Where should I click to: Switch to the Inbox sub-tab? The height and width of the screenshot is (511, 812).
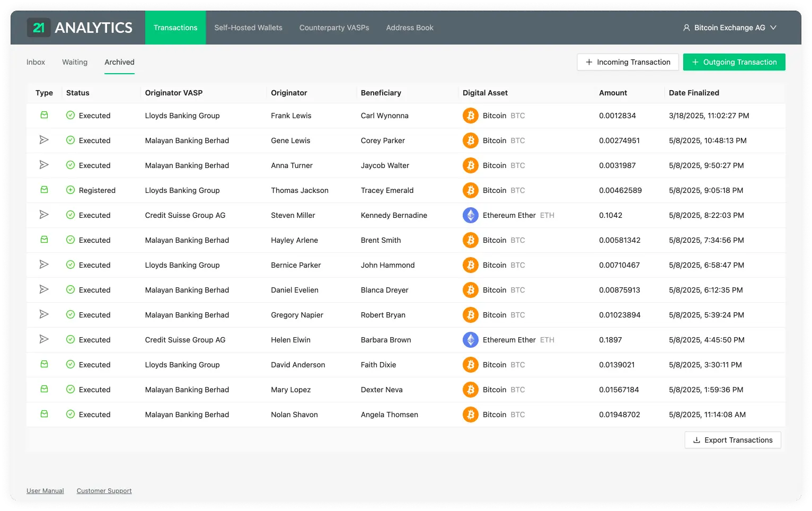36,62
